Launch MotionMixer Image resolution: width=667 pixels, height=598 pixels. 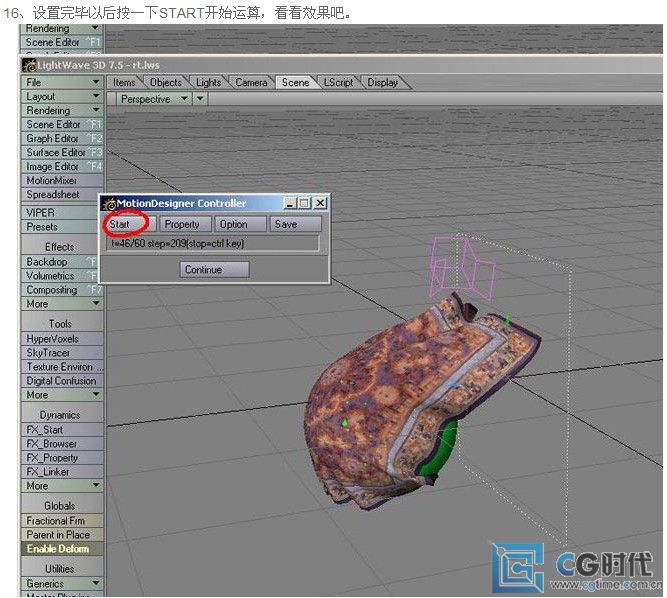(62, 180)
